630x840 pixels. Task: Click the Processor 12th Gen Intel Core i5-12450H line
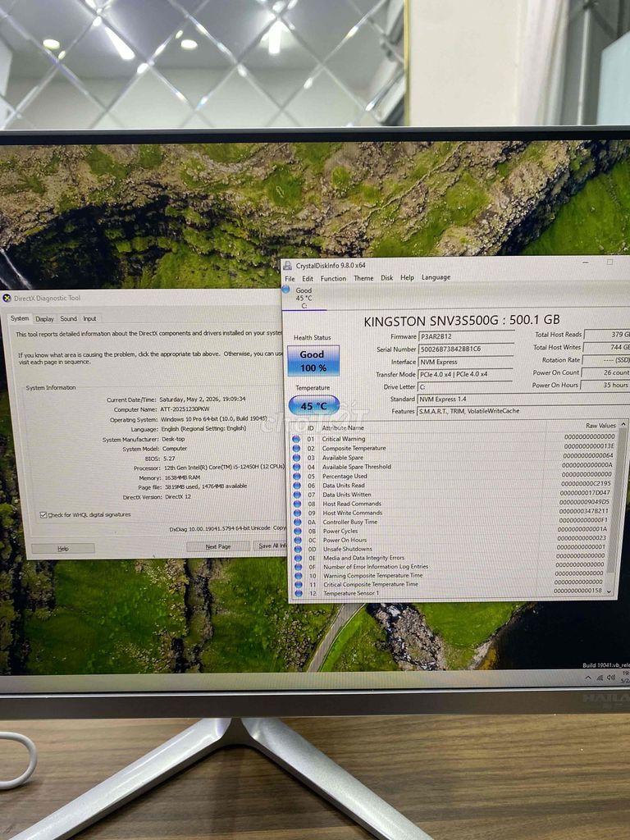208,467
